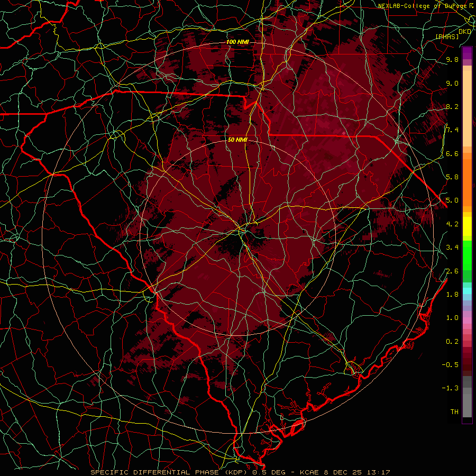This screenshot has width=476, height=476.
Task: Click the 2.6 legend value
Action: (452, 271)
